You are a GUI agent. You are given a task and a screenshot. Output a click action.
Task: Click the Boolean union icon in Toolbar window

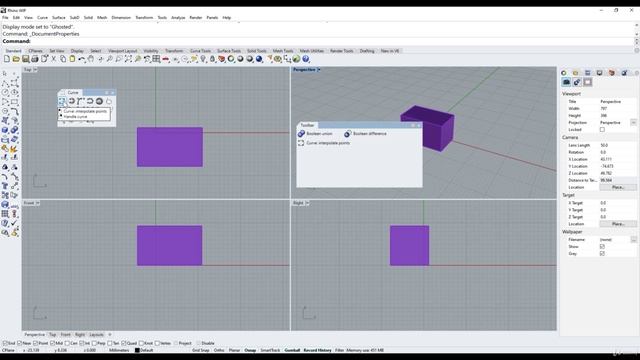click(301, 133)
